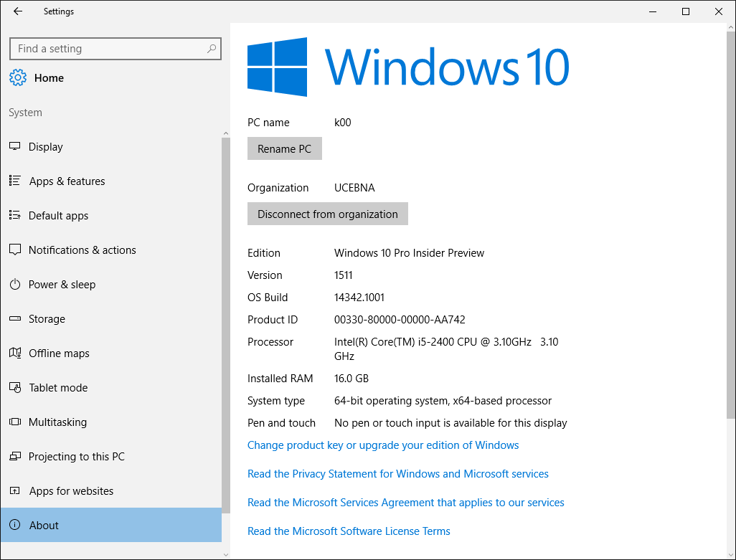This screenshot has width=736, height=560.
Task: Click the Offline maps icon
Action: coord(15,353)
